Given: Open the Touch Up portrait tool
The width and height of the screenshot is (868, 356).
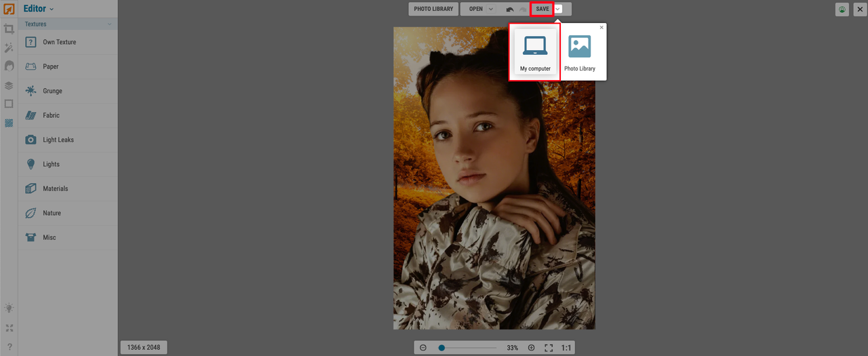Looking at the screenshot, I should pyautogui.click(x=9, y=66).
